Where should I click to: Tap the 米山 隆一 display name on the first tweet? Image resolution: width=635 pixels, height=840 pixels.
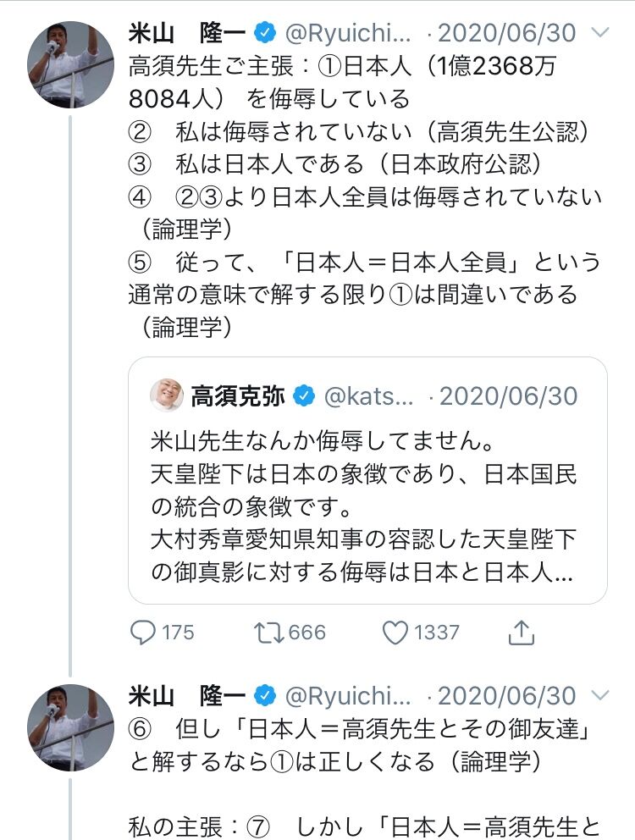point(186,34)
